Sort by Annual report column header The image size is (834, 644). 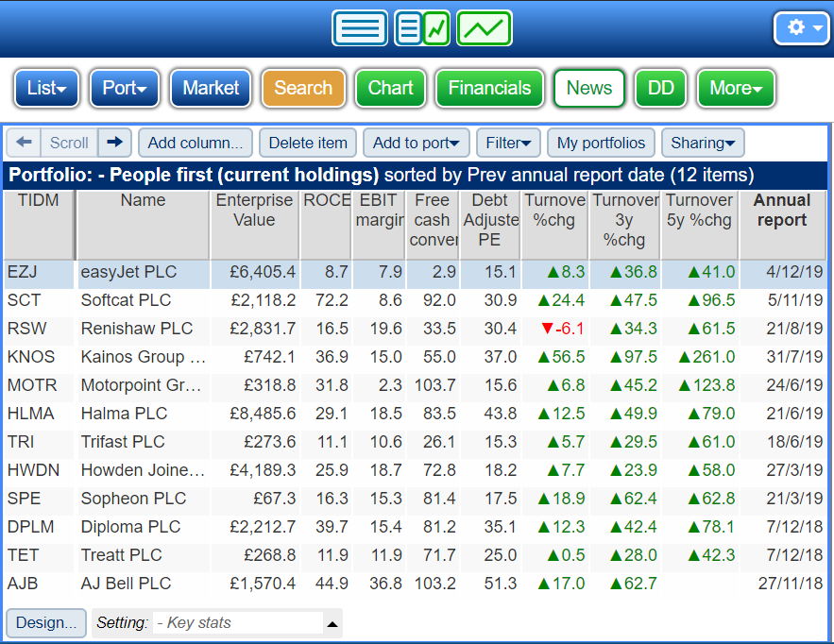pyautogui.click(x=782, y=225)
